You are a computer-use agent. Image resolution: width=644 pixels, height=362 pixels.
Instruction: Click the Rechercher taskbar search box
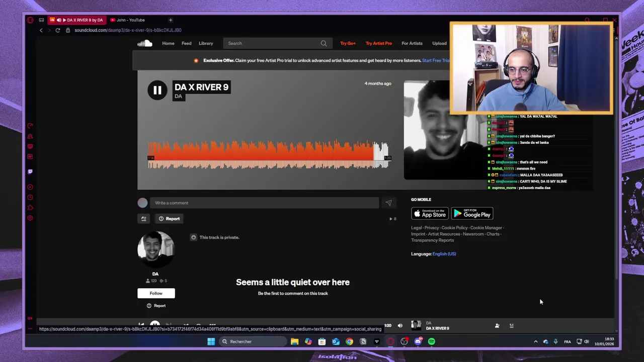point(252,341)
